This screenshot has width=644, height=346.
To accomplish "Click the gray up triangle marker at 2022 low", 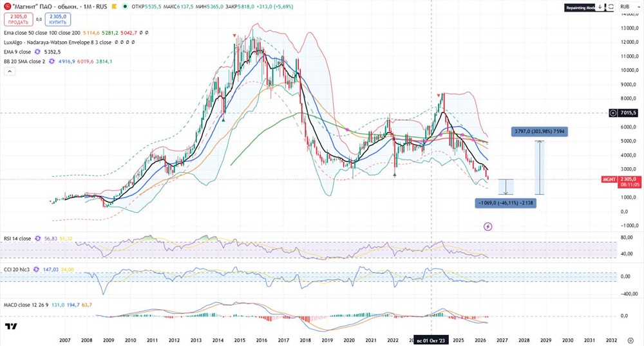I will [395, 175].
